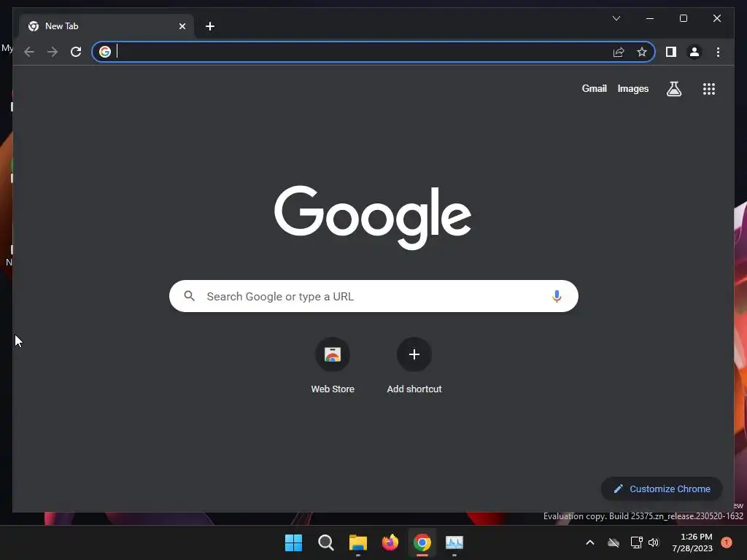The height and width of the screenshot is (560, 747).
Task: Share this page icon in address bar
Action: pyautogui.click(x=619, y=52)
